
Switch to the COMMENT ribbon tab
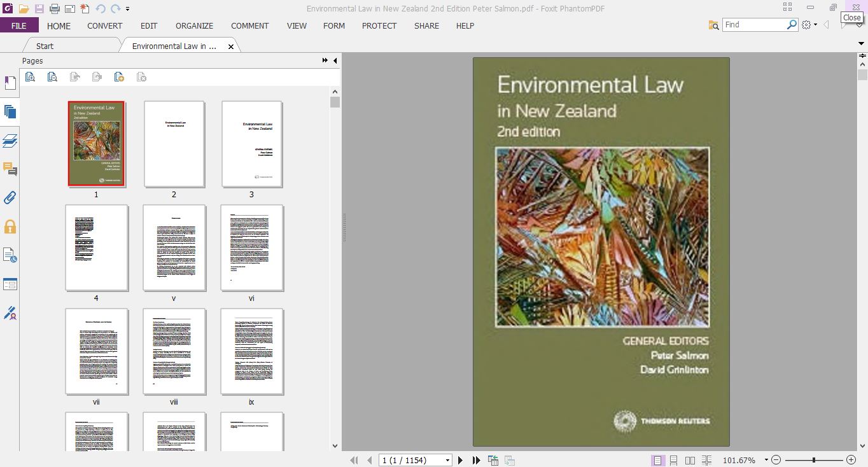[x=250, y=25]
